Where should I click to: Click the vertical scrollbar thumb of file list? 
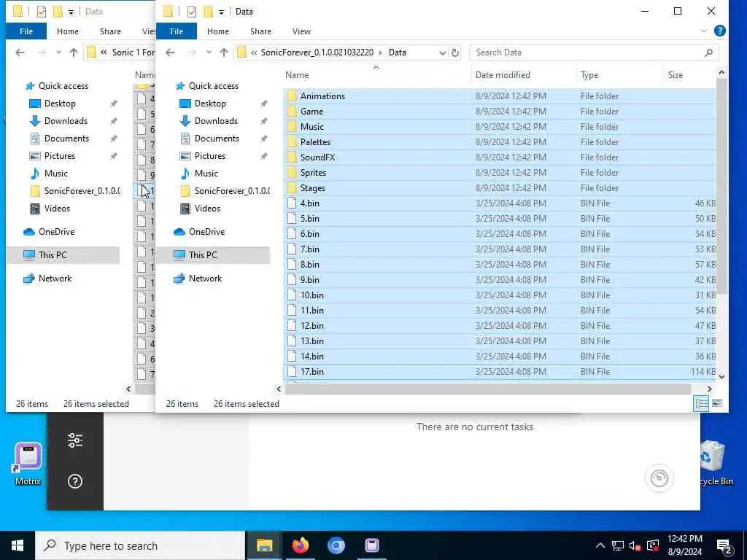(721, 186)
